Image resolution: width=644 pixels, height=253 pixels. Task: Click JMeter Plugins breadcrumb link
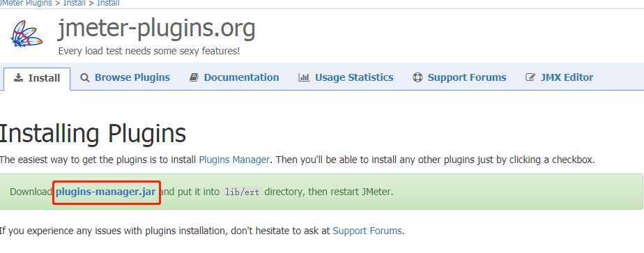pos(26,3)
